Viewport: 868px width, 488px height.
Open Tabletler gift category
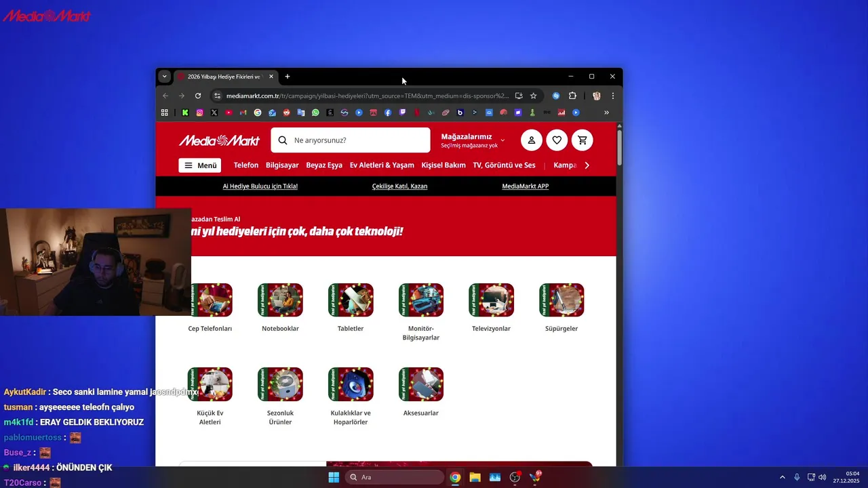point(351,308)
